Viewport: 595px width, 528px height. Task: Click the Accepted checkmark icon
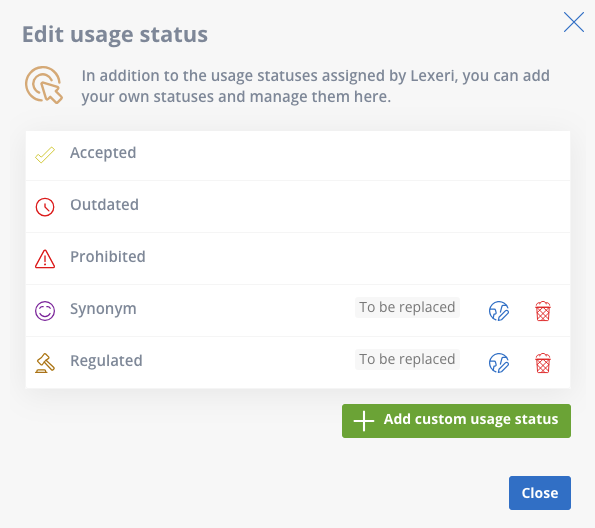click(45, 155)
